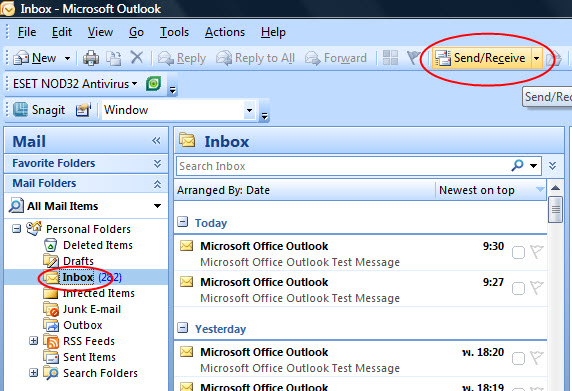The width and height of the screenshot is (572, 391).
Task: Click the Categorize grid icon in toolbar
Action: point(390,58)
